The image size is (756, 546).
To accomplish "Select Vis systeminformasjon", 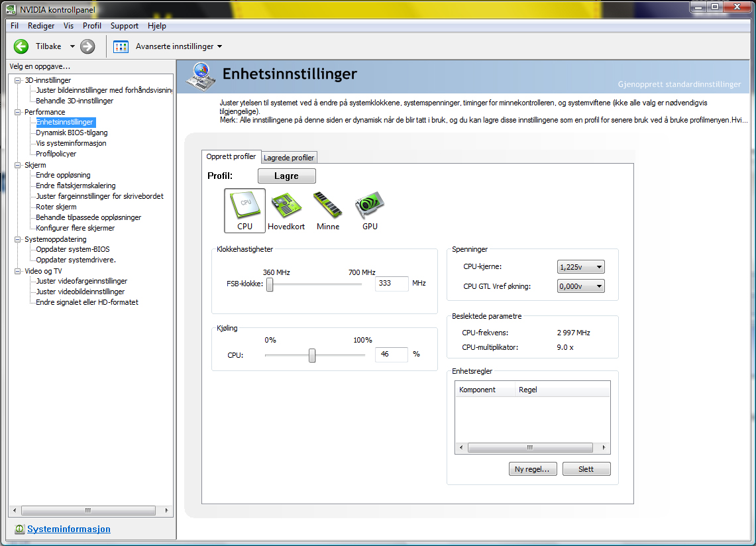I will [71, 143].
